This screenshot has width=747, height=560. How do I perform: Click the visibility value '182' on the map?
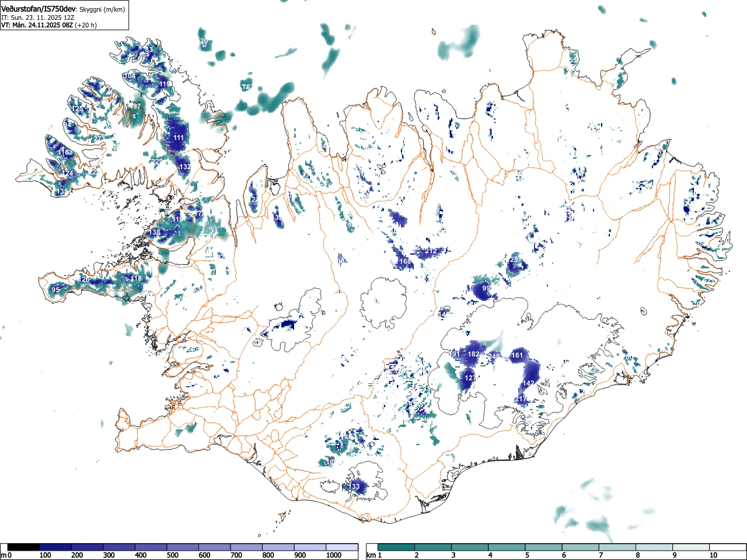coord(473,354)
